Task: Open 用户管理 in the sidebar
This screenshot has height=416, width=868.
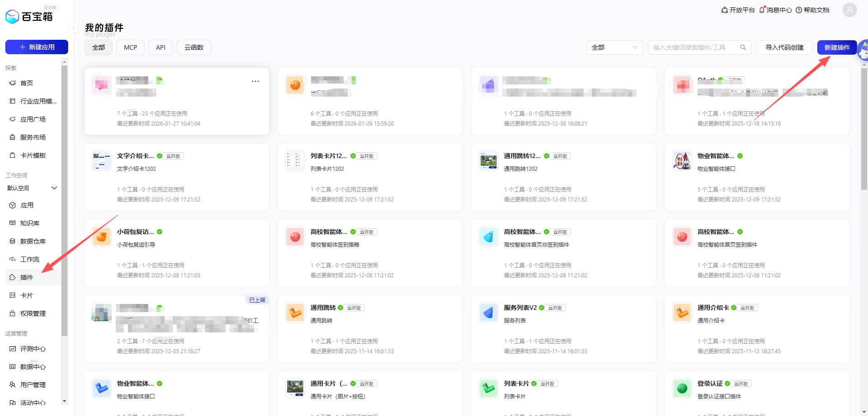Action: pyautogui.click(x=33, y=385)
